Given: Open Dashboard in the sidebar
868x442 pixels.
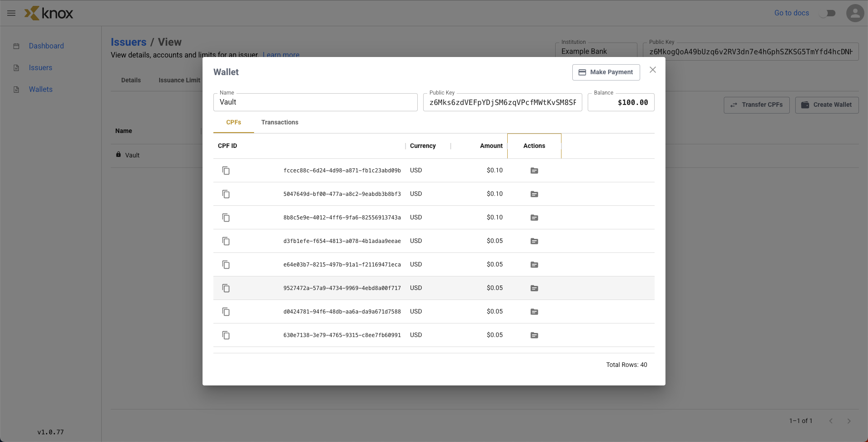Looking at the screenshot, I should (46, 46).
